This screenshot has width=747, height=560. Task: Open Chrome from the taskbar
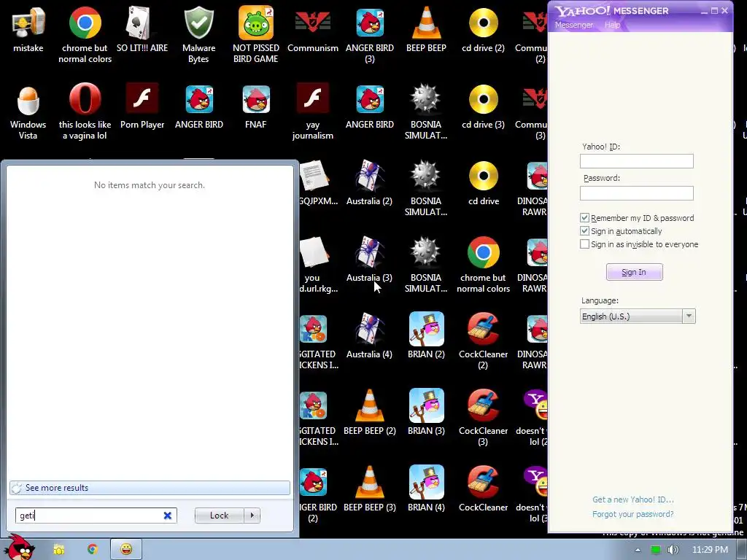click(93, 550)
